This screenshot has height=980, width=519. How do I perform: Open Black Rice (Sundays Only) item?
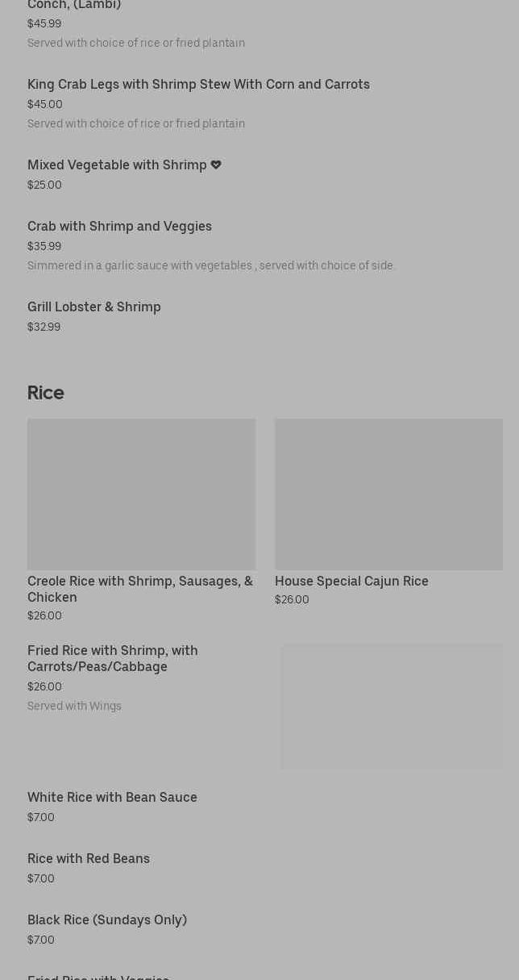107,920
